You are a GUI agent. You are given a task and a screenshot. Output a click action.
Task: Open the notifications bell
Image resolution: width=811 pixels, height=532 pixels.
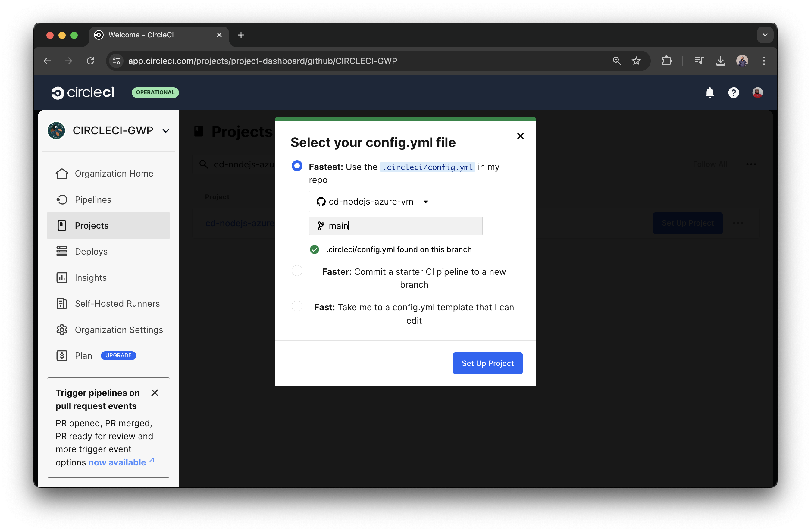coord(710,92)
